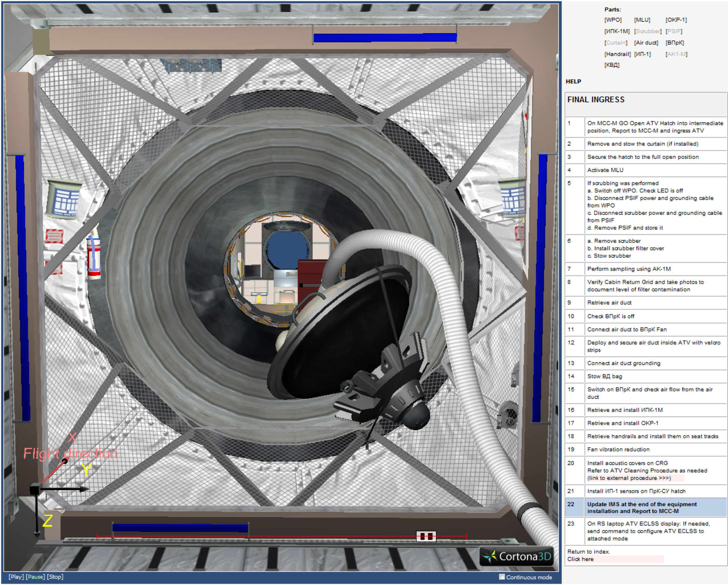This screenshot has width=728, height=585.
Task: Select the [MLU] part
Action: coord(643,20)
